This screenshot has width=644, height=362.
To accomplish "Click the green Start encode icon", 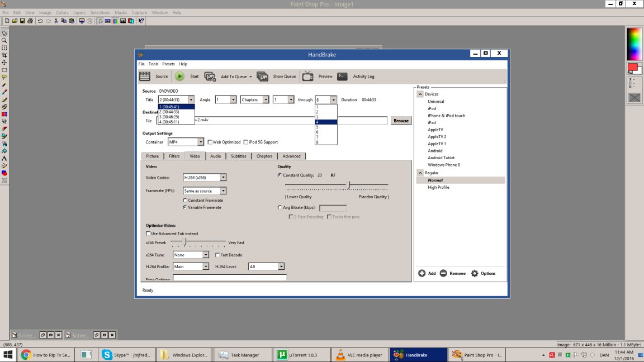I will [179, 77].
